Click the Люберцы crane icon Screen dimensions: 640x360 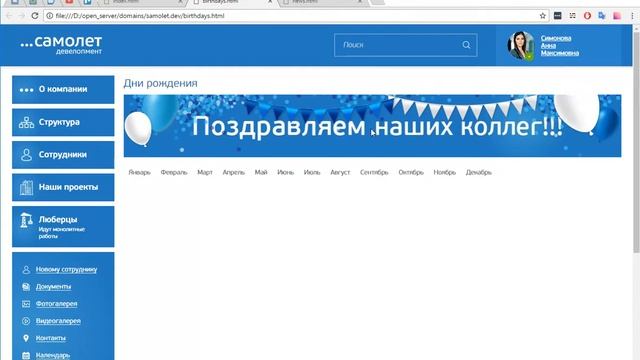click(26, 220)
